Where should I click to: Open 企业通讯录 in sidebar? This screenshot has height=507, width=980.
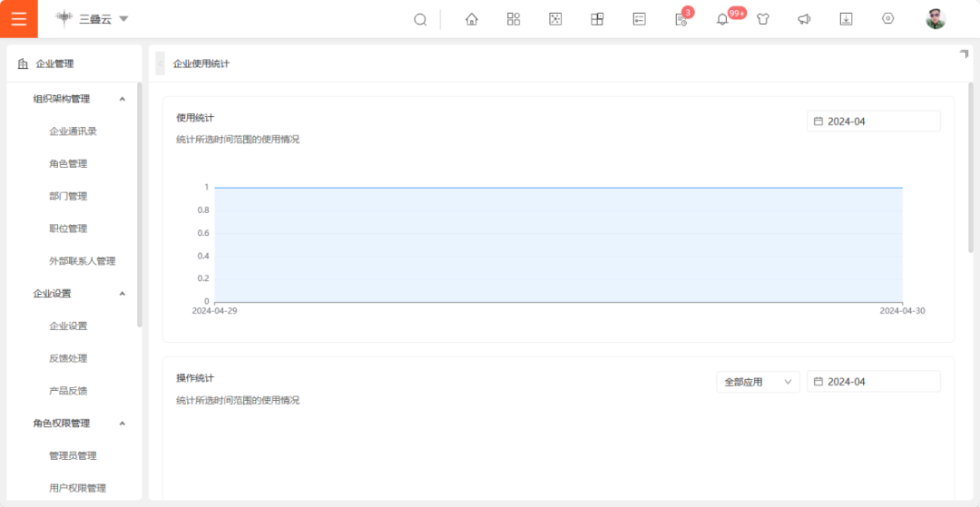[73, 132]
